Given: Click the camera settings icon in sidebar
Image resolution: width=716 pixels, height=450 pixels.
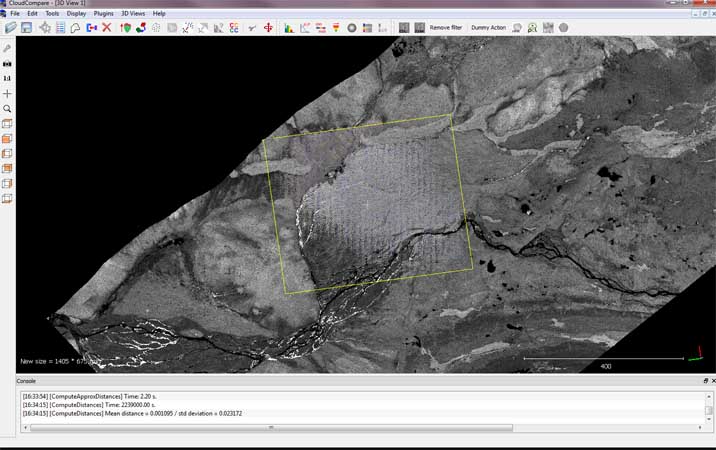Looking at the screenshot, I should (x=7, y=63).
